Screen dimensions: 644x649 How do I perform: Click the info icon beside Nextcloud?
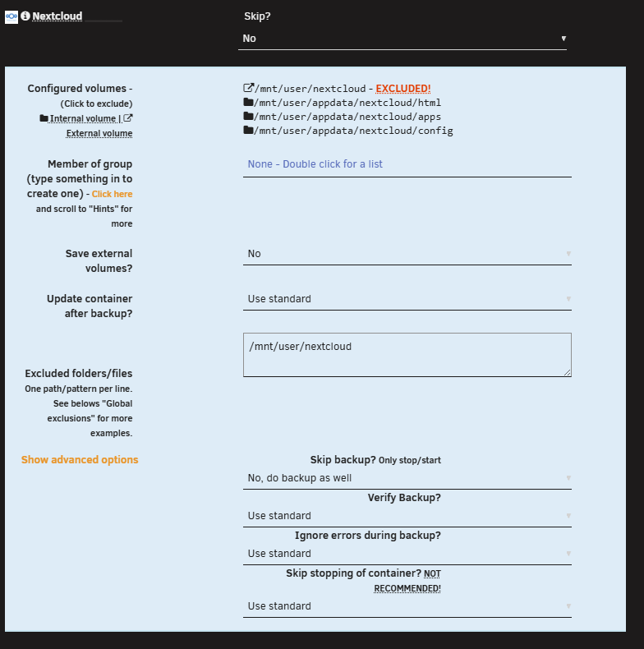tap(25, 16)
